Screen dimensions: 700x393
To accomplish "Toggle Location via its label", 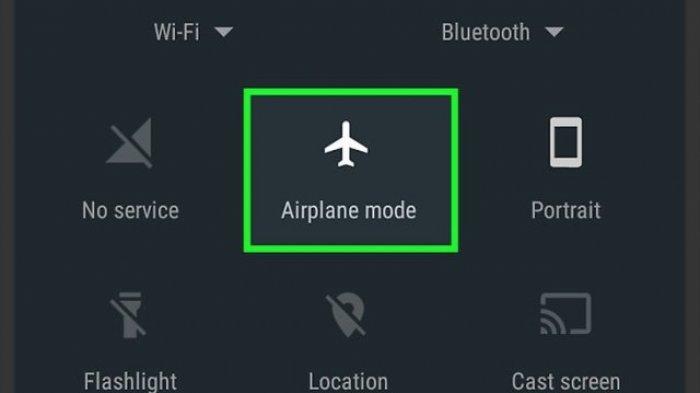I will (x=348, y=382).
